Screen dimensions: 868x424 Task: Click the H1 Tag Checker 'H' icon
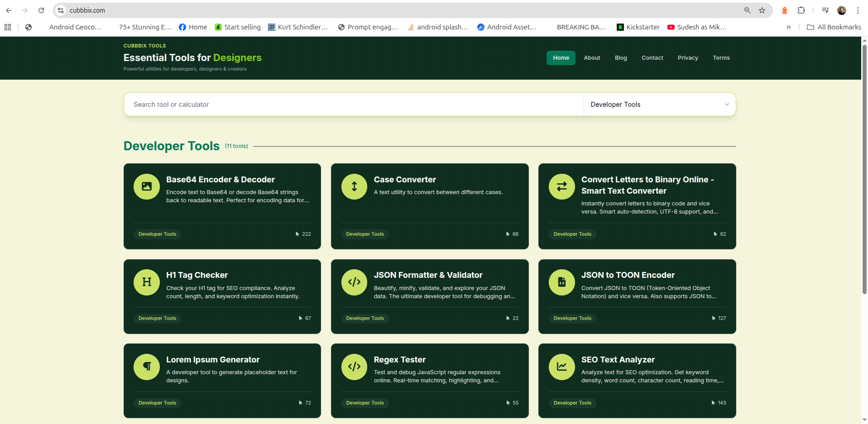click(x=146, y=282)
